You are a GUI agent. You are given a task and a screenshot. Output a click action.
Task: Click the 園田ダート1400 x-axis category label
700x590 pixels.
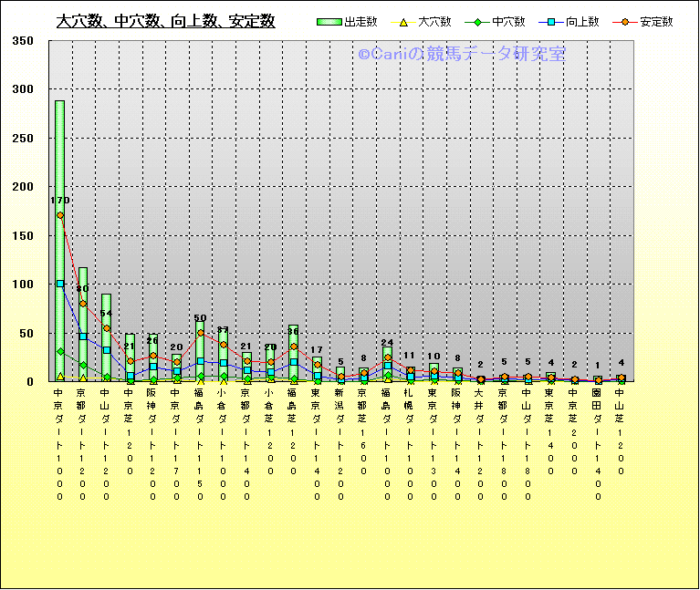598,444
